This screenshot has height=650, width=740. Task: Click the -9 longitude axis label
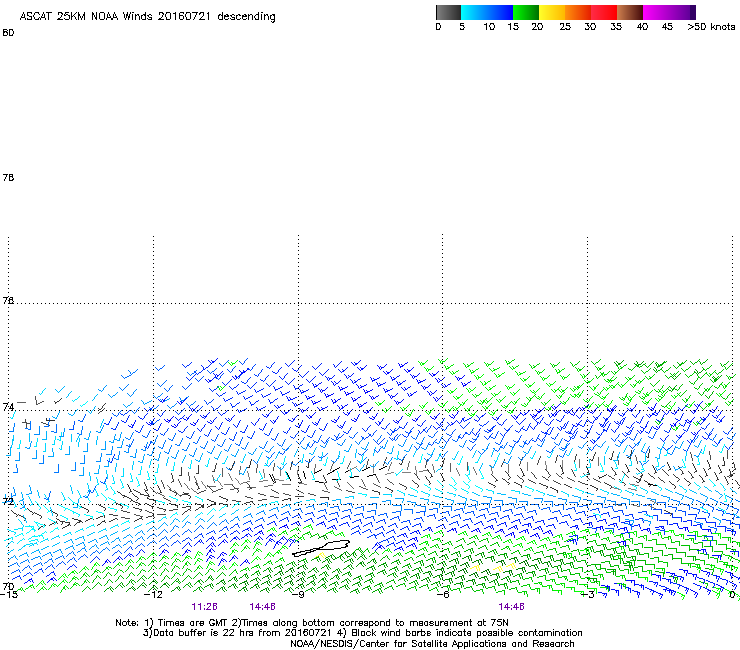tap(298, 595)
